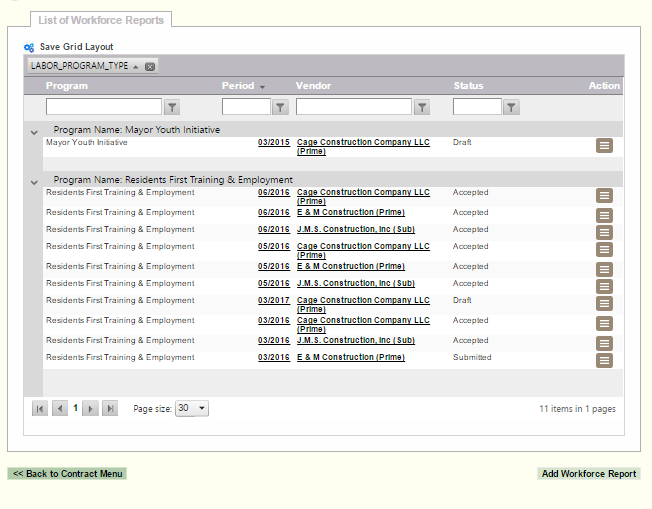Sort by the Period column header

(237, 86)
